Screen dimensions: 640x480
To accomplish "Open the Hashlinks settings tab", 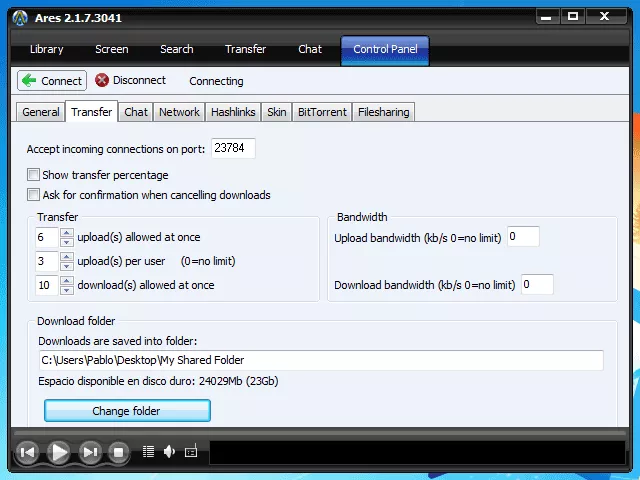I will [x=233, y=112].
